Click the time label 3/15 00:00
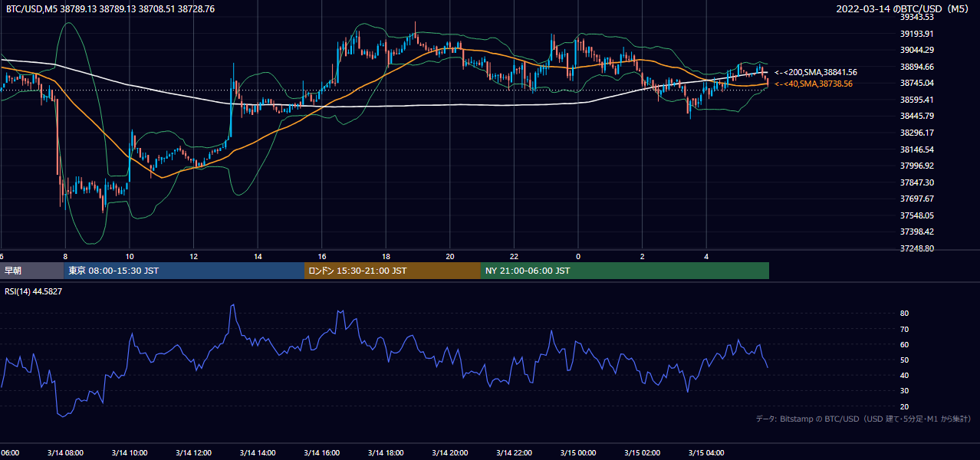The height and width of the screenshot is (460, 980). [577, 453]
